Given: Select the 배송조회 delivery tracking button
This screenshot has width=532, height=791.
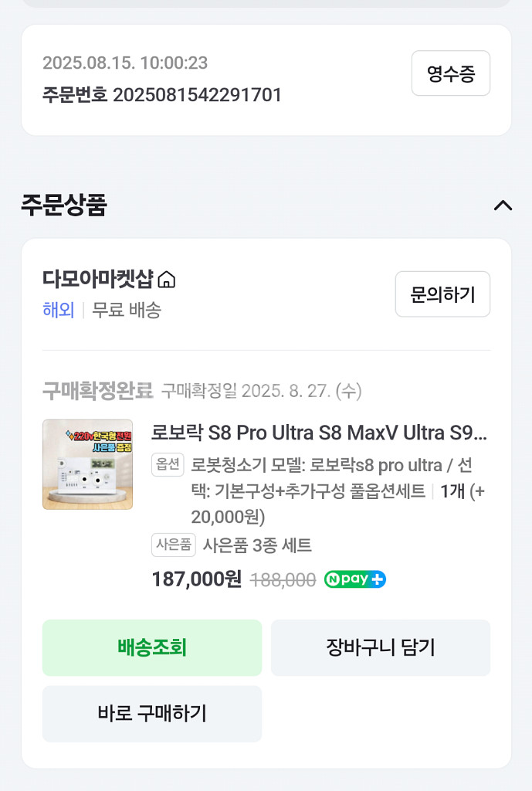Looking at the screenshot, I should pos(151,647).
